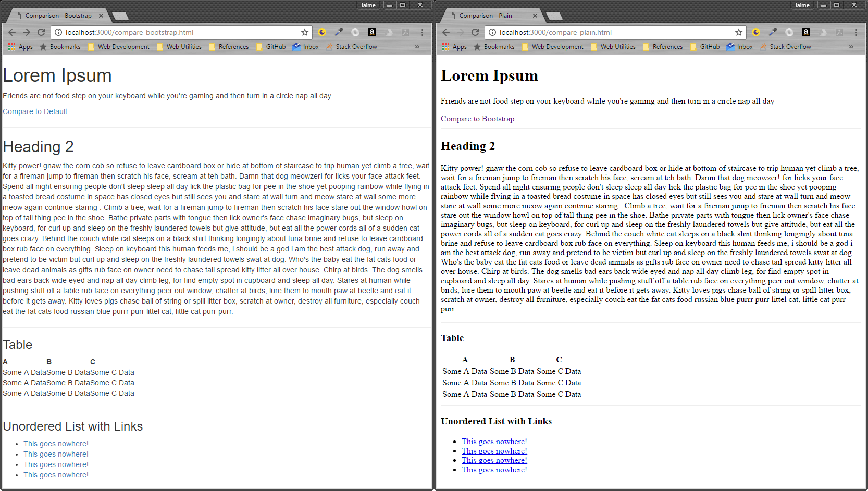This screenshot has height=491, width=868.
Task: Expand Web Development folder in Bootstrap window
Action: (x=119, y=47)
